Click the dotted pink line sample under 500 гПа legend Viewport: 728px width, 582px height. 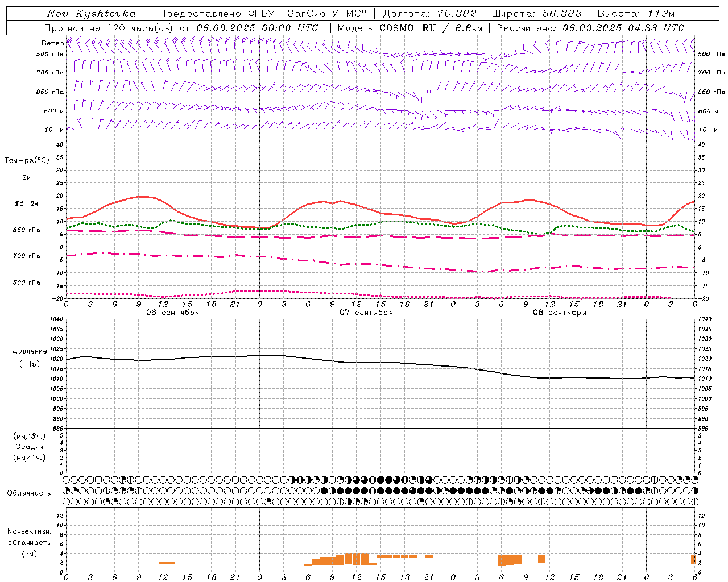25,289
